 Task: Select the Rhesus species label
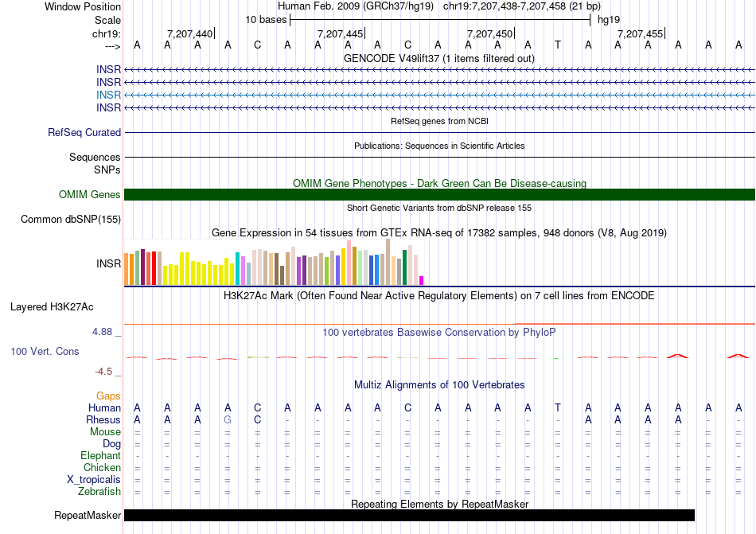(x=103, y=420)
